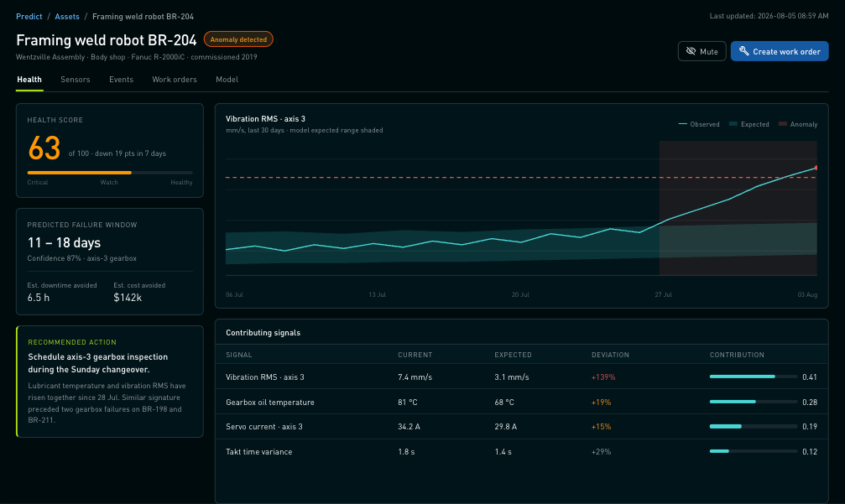Mute this asset's alerts
This screenshot has width=845, height=504.
click(702, 51)
